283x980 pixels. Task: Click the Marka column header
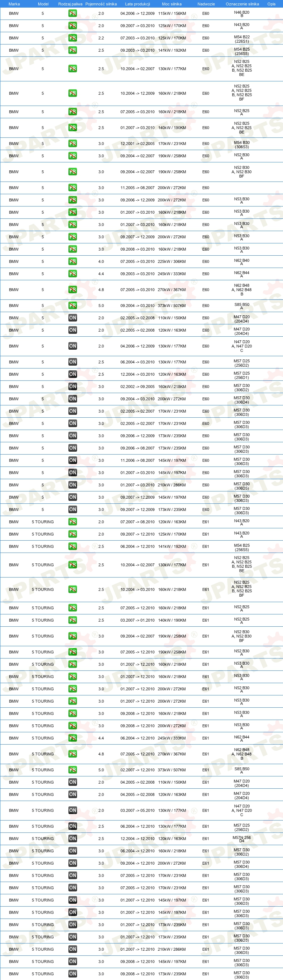click(14, 4)
